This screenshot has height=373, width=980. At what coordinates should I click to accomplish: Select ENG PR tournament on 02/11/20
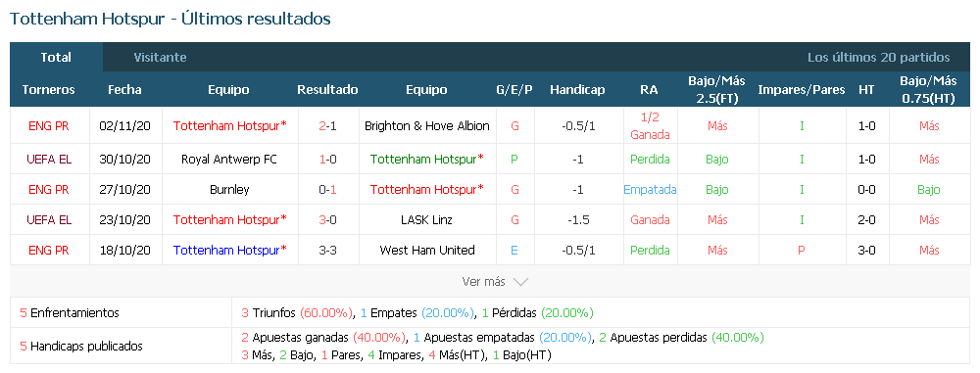pos(49,125)
